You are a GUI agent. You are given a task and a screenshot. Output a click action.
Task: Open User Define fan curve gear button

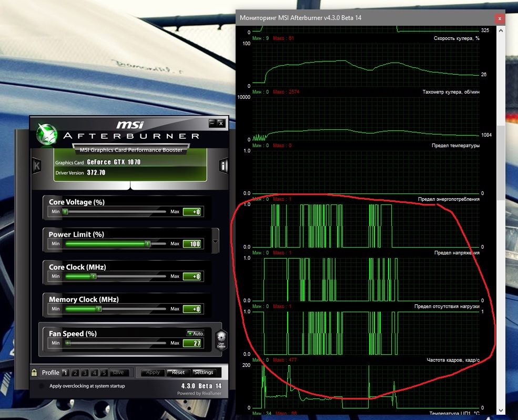(221, 340)
